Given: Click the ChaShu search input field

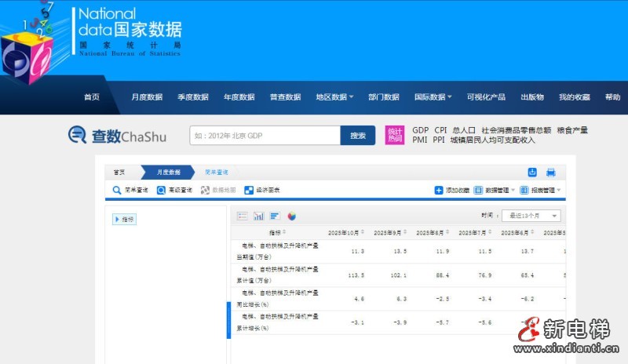Looking at the screenshot, I should [265, 136].
